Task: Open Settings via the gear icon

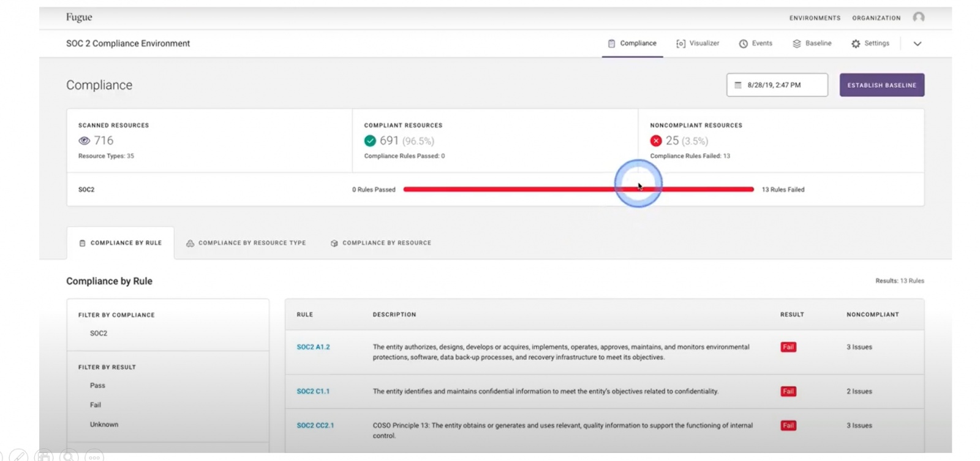Action: (x=856, y=44)
